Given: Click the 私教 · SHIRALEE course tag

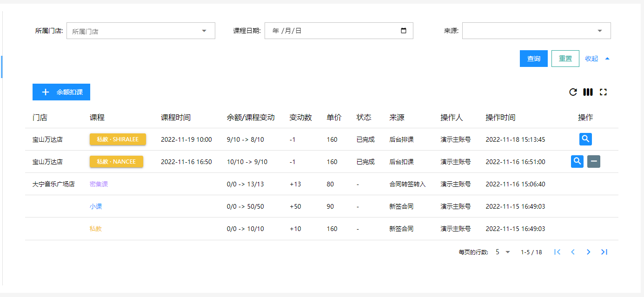Looking at the screenshot, I should pos(118,139).
